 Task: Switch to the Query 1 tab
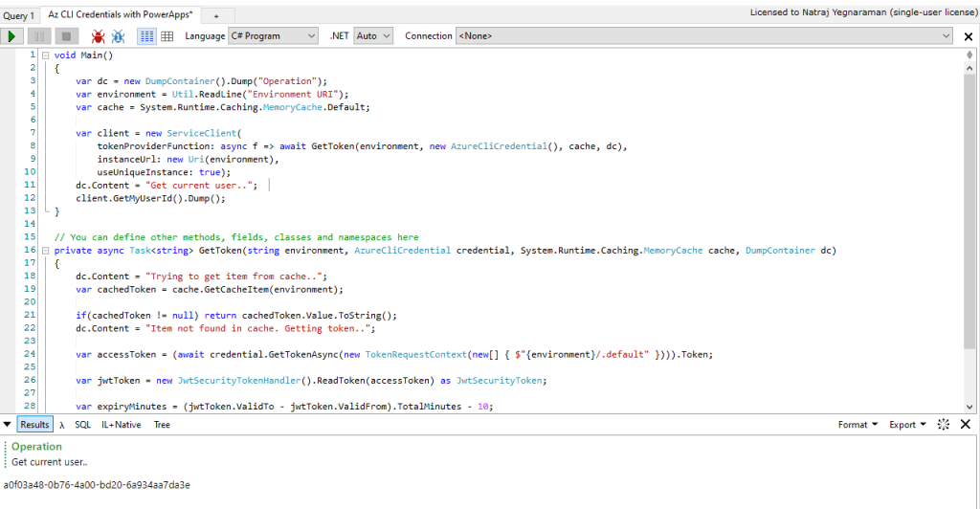pos(19,16)
